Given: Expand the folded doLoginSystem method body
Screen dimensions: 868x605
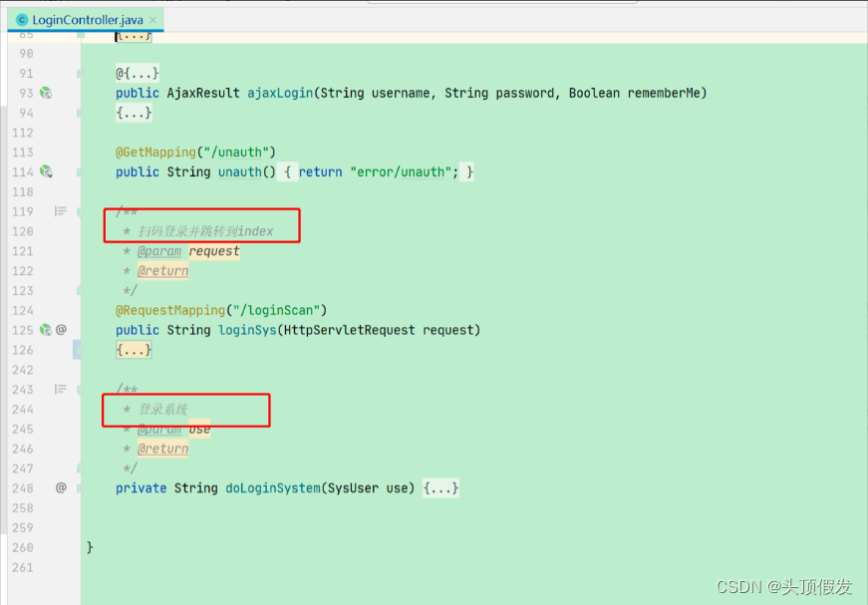Looking at the screenshot, I should 439,487.
